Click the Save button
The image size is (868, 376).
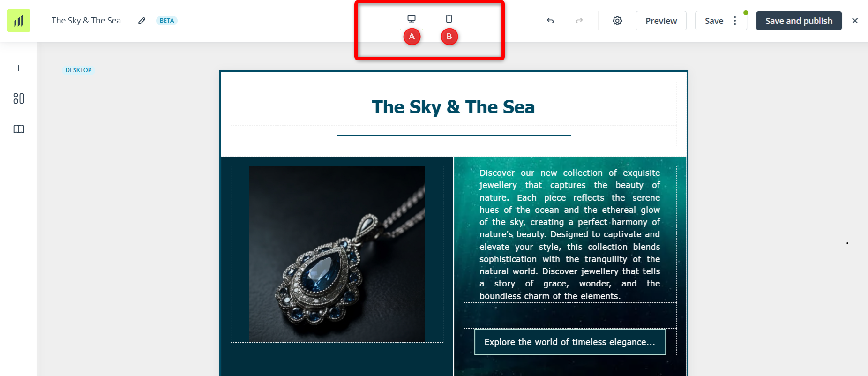tap(714, 21)
